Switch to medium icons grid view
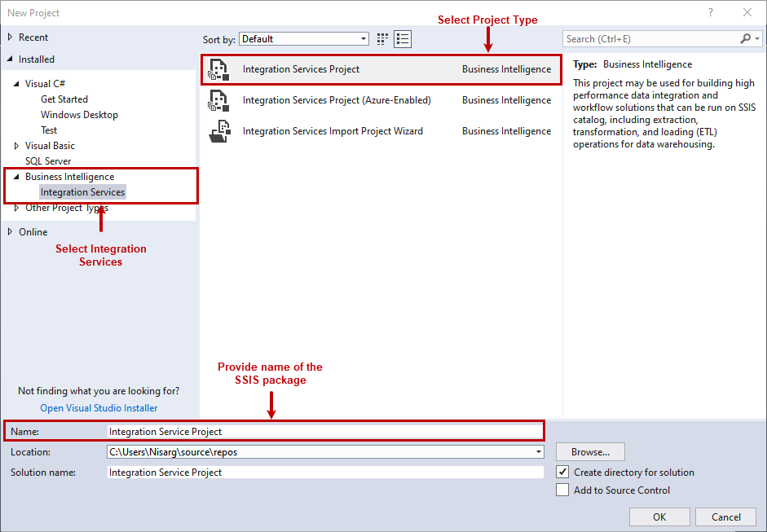The height and width of the screenshot is (532, 767). [x=382, y=39]
